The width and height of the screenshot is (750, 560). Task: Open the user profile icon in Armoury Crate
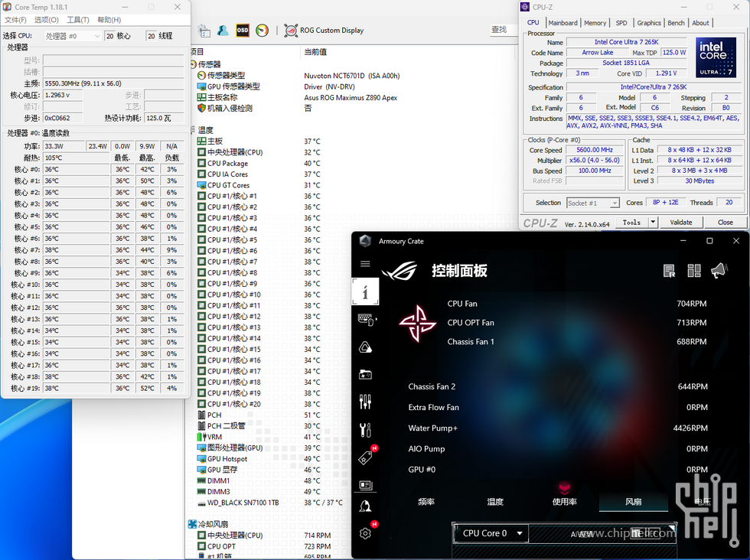(x=366, y=506)
